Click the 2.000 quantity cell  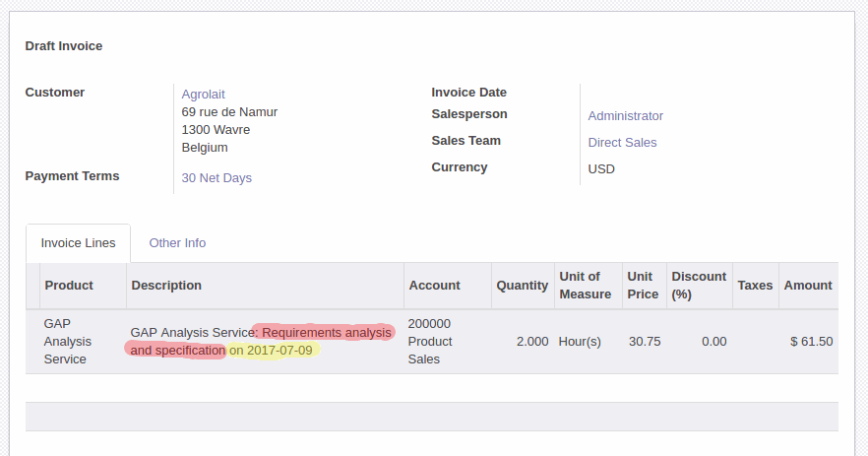coord(523,342)
